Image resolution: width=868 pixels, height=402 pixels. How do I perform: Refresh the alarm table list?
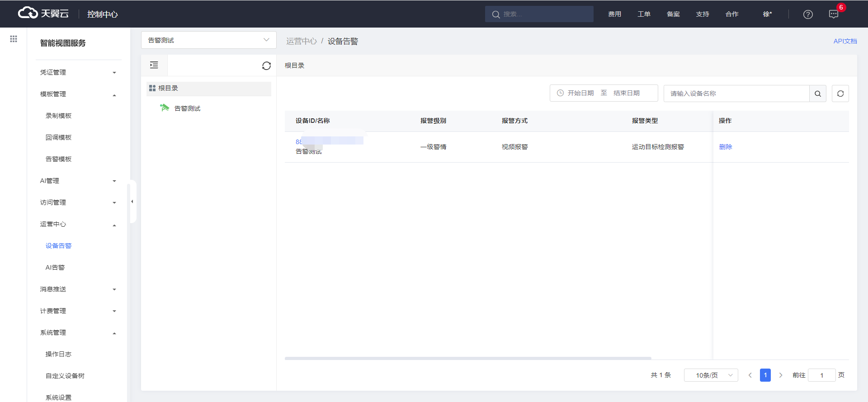[840, 93]
